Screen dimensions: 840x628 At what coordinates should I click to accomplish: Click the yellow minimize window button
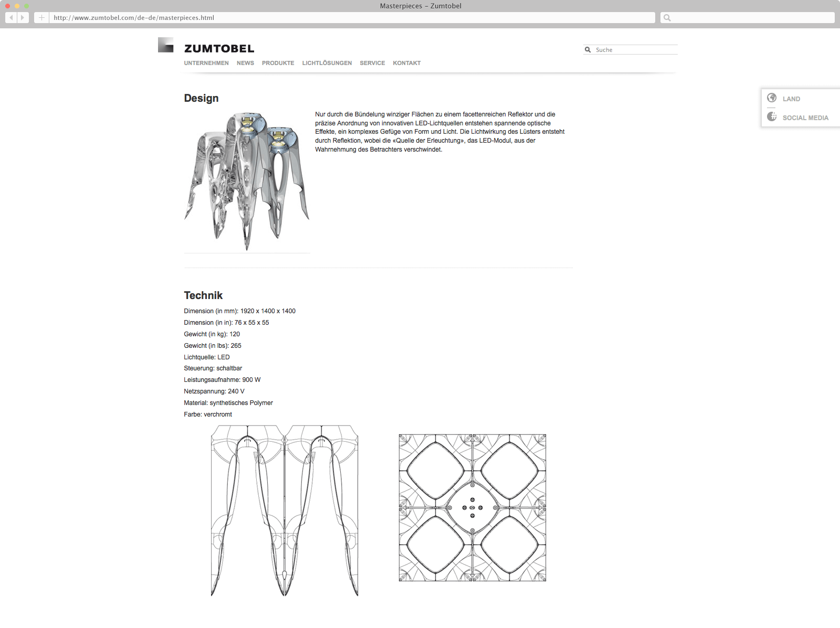17,6
